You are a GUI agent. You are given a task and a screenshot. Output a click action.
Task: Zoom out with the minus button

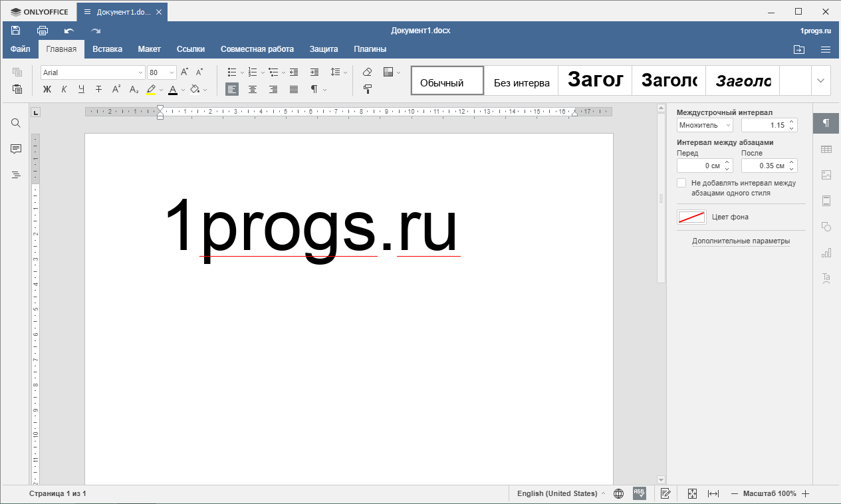pos(735,493)
